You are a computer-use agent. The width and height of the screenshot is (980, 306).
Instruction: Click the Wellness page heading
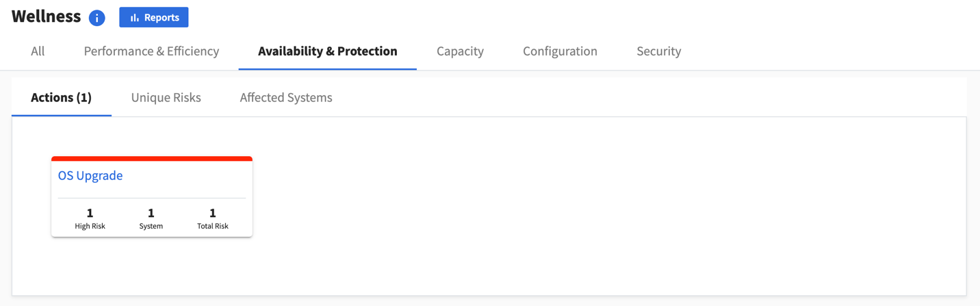tap(46, 16)
